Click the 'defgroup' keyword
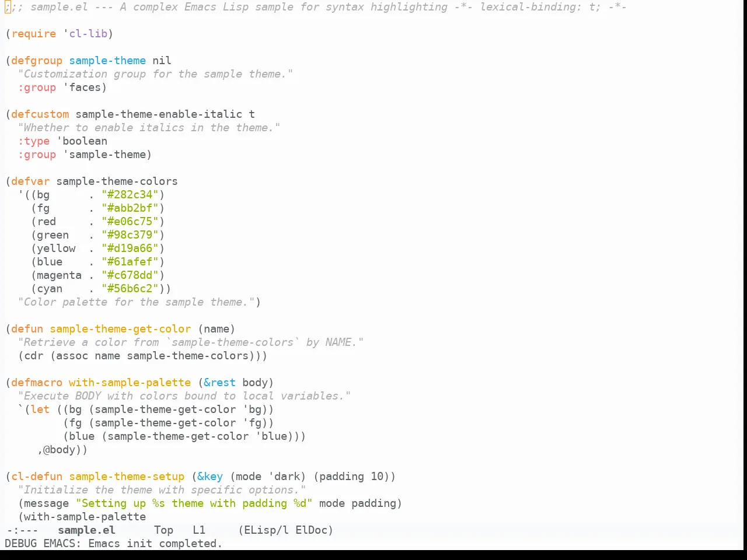 37,61
